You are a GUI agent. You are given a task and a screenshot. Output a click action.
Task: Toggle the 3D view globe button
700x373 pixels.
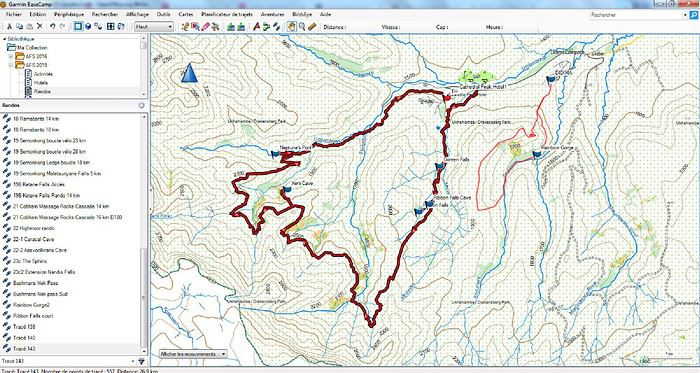click(x=88, y=27)
